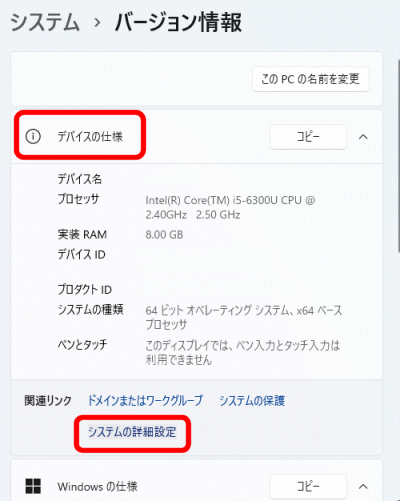Click the breadcrumb chevron after システム

(x=97, y=23)
